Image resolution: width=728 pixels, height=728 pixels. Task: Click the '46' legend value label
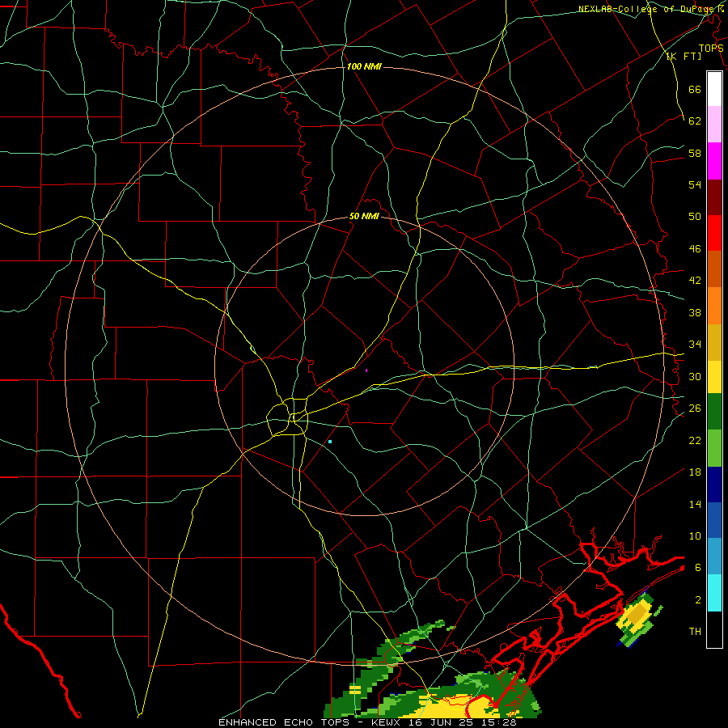click(x=695, y=249)
